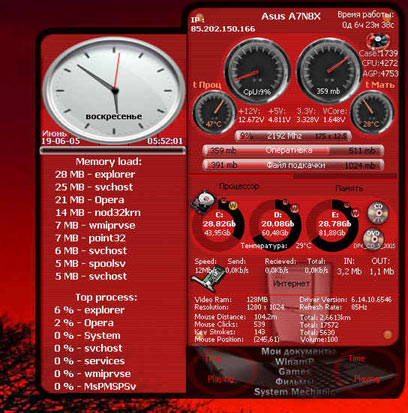This screenshot has width=408, height=413.
Task: Click the orange dot near the Volume readout
Action: tap(387, 334)
